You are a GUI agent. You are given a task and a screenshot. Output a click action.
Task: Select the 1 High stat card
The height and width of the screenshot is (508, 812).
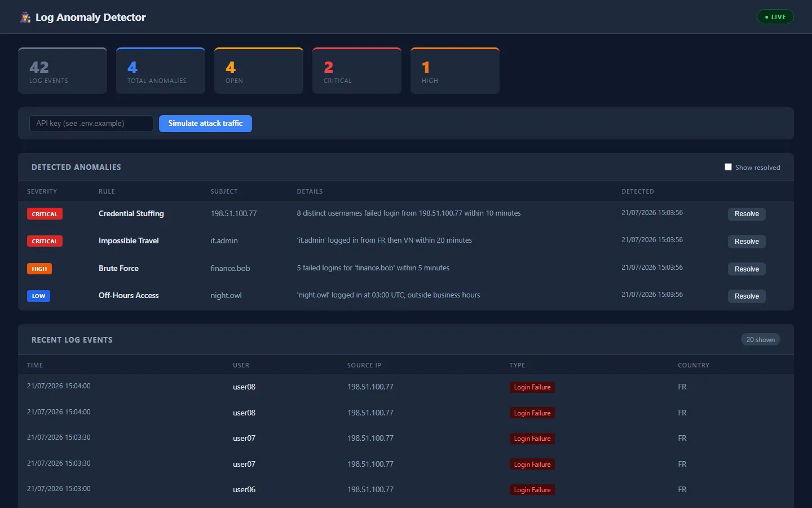tap(455, 71)
